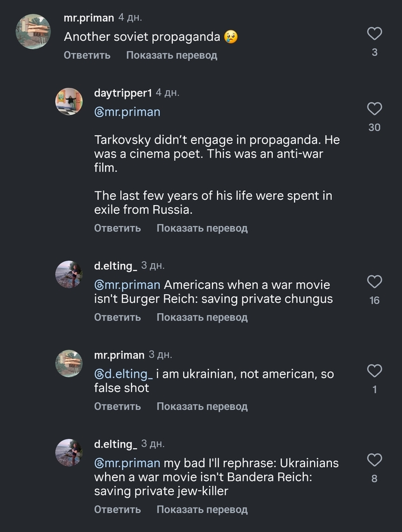The height and width of the screenshot is (532, 402).
Task: Show translation of 'i am ukrainian' reply
Action: point(202,406)
